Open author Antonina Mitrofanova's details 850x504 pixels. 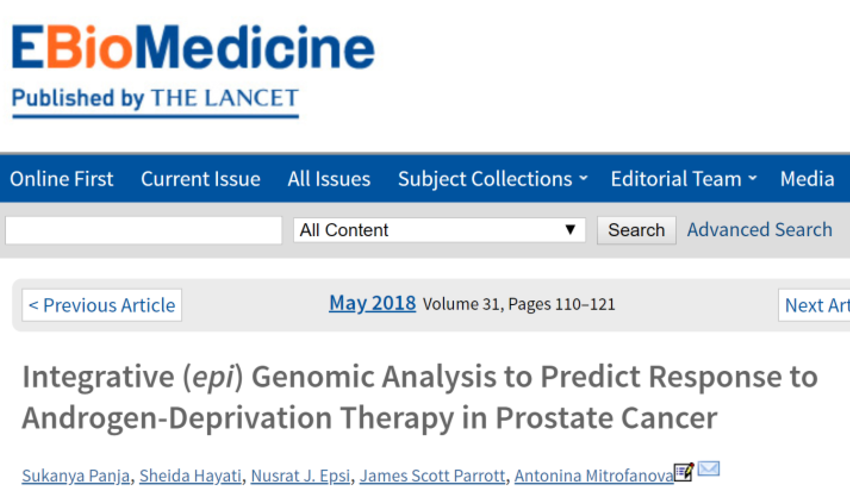594,475
